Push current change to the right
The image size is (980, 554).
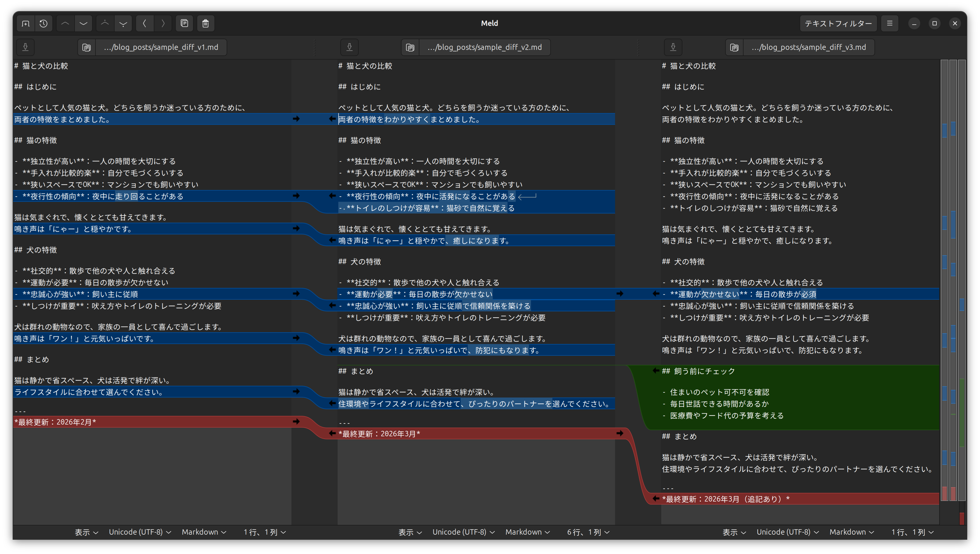point(163,24)
